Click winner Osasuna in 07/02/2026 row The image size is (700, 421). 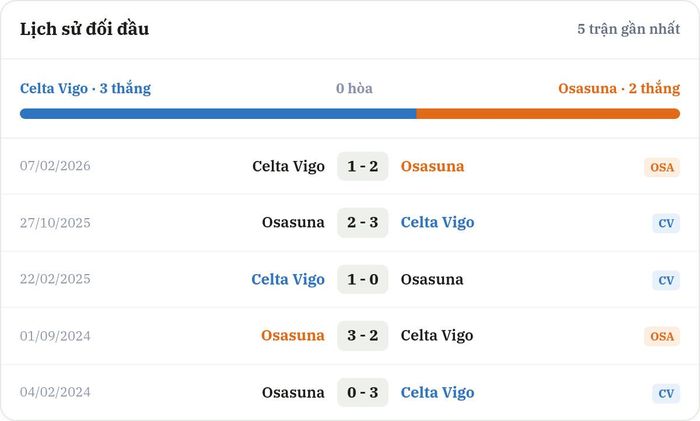click(432, 166)
